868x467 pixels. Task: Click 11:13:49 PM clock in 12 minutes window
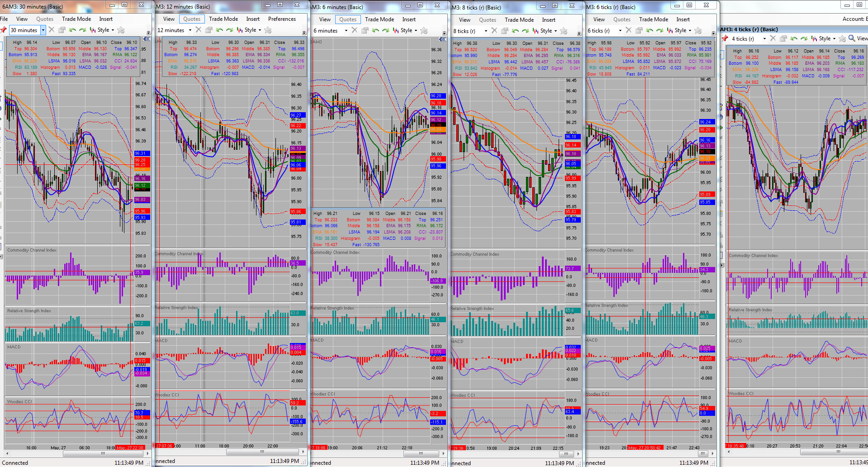[285, 461]
